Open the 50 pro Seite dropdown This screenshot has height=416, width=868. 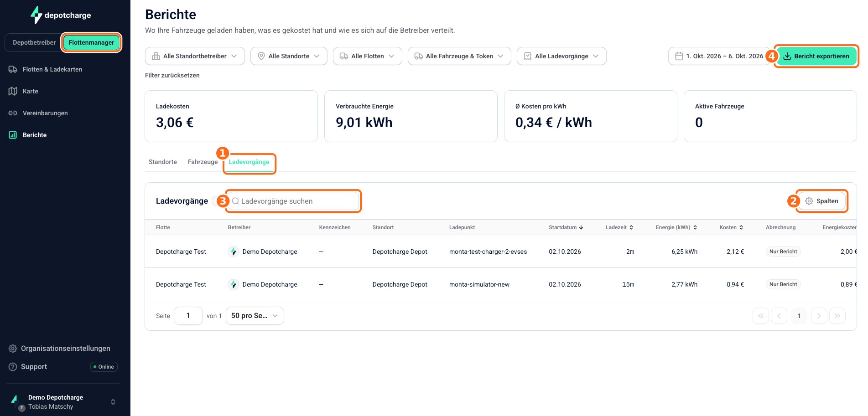coord(255,316)
